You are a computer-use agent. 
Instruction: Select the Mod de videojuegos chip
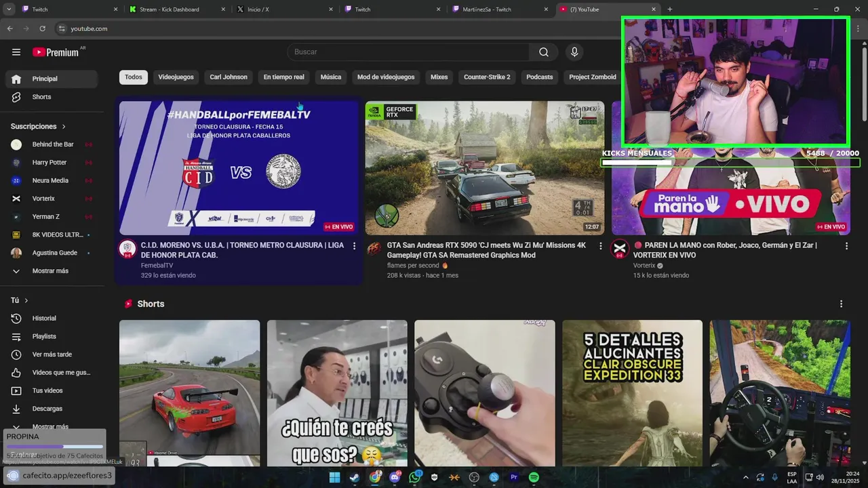[386, 77]
